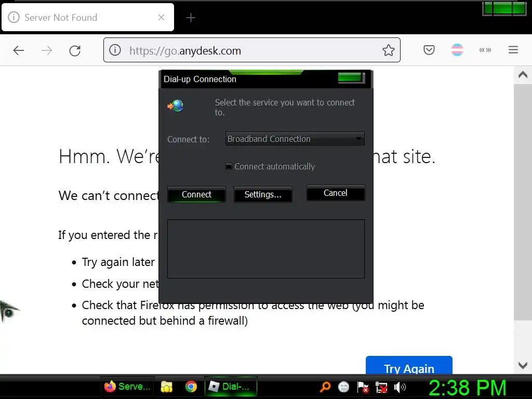
Task: Click the URL address field
Action: [252, 50]
